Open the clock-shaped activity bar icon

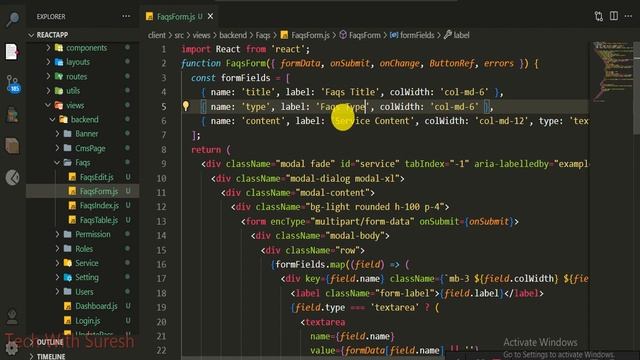(12, 177)
